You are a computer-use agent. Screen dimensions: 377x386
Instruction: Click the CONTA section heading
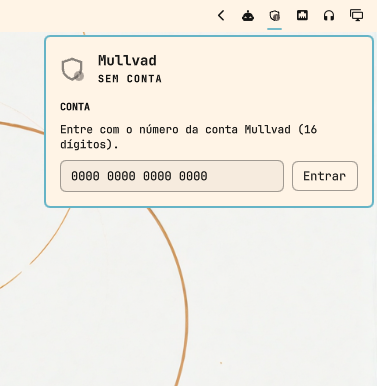pyautogui.click(x=75, y=107)
